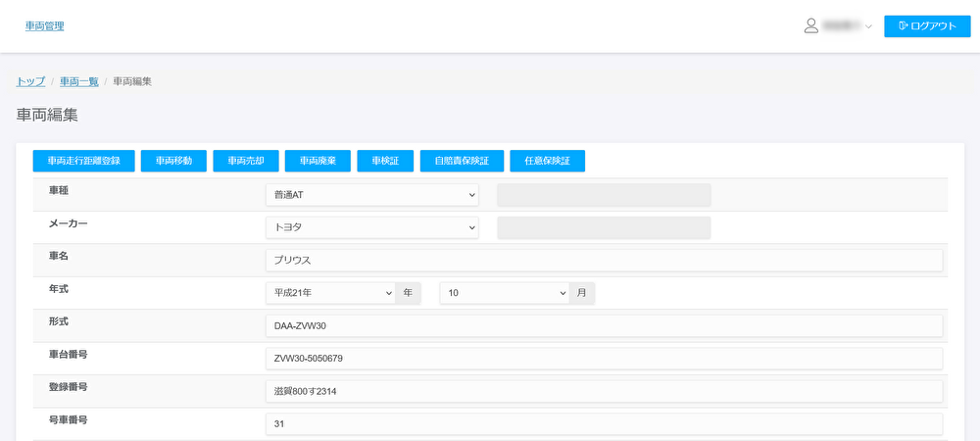Open the 車両管理 header link
Screen dimensions: 980x441
coord(44,26)
